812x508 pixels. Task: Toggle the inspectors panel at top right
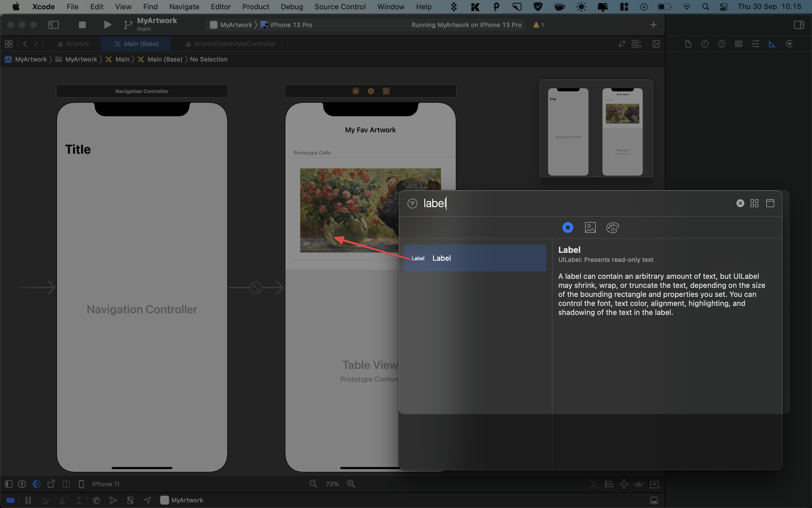799,25
